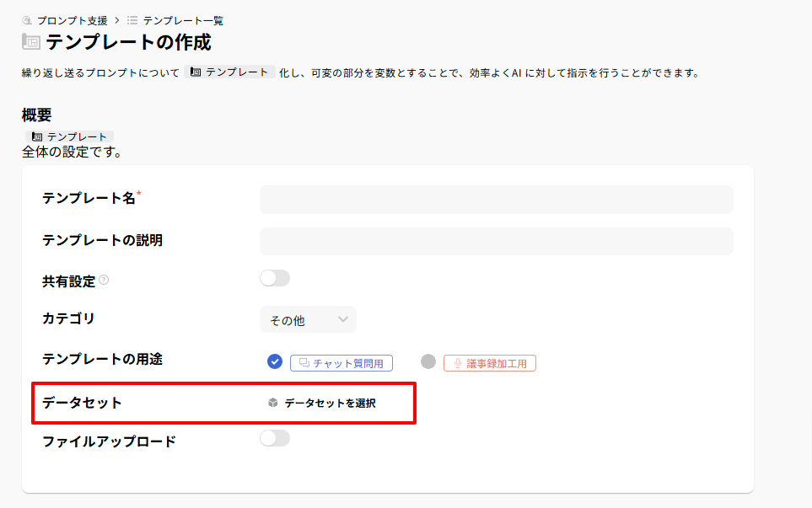Enable the 共有設定 toggle switch
812x508 pixels.
[275, 279]
